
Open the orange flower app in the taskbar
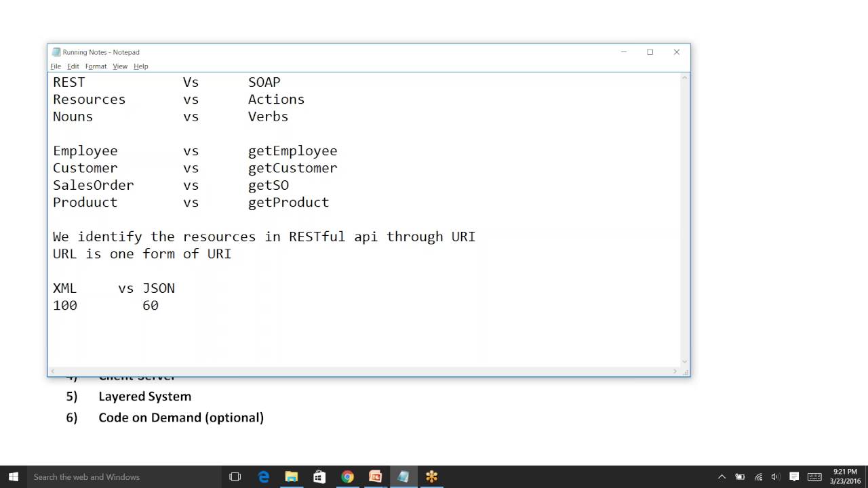[x=431, y=477]
